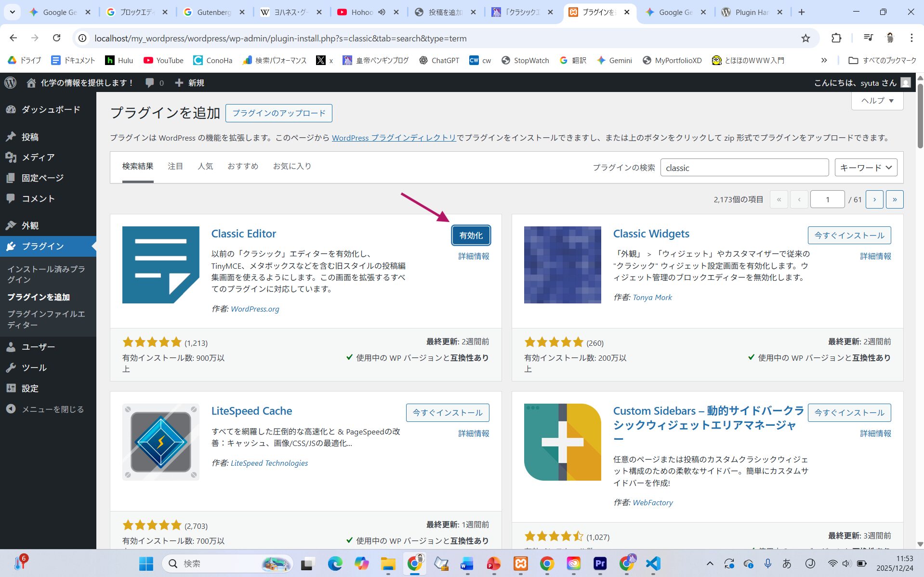Install Classic Widgets with 今すぐインストール

849,236
